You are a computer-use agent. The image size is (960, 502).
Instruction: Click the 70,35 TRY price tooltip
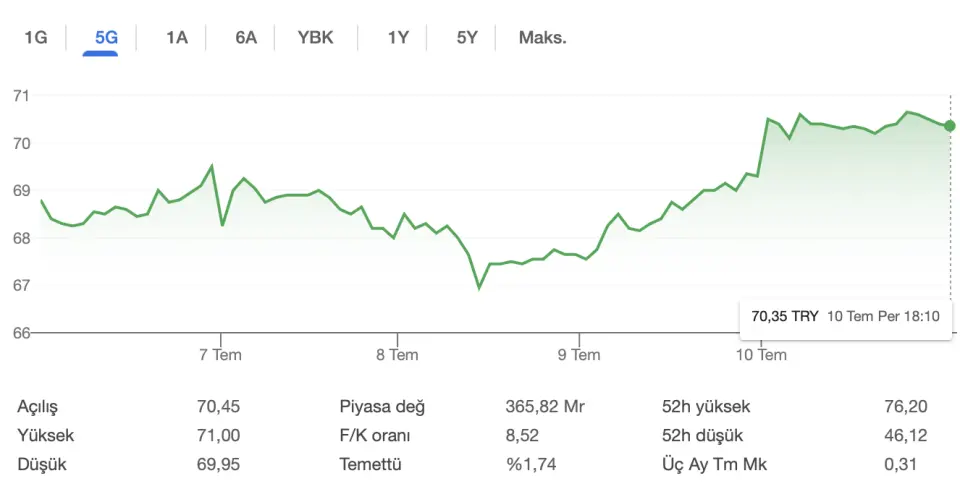(x=846, y=317)
